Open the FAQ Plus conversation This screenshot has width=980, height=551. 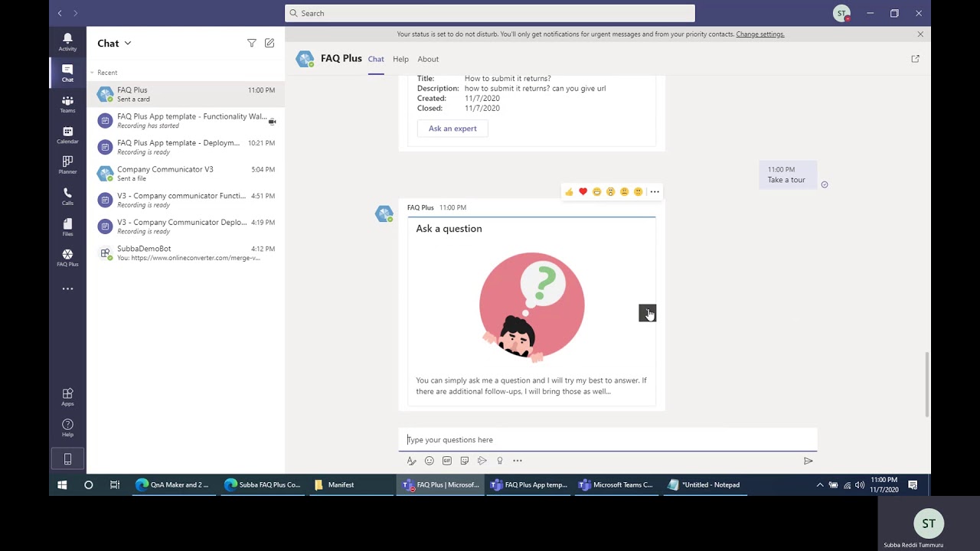click(186, 94)
